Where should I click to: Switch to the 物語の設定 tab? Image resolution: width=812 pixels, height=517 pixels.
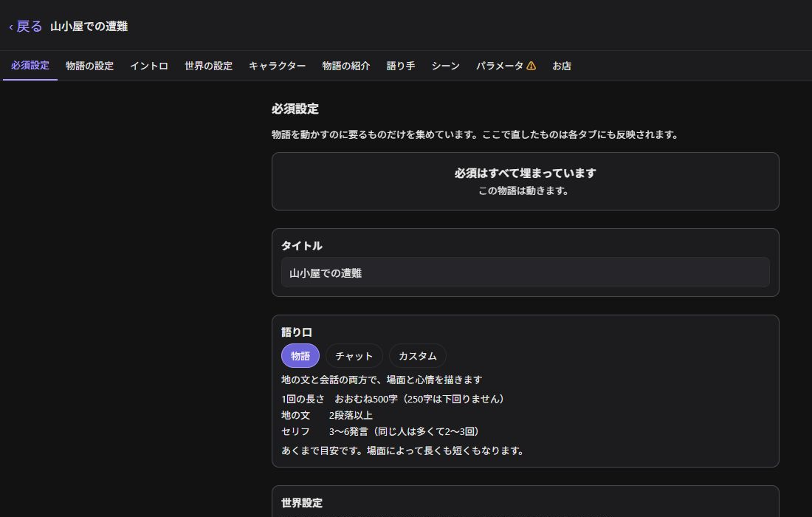[x=89, y=66]
